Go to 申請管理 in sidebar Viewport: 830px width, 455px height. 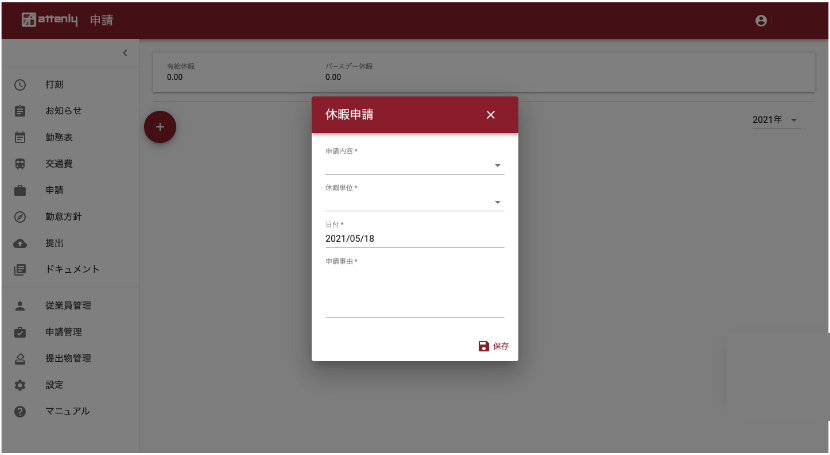click(x=70, y=332)
